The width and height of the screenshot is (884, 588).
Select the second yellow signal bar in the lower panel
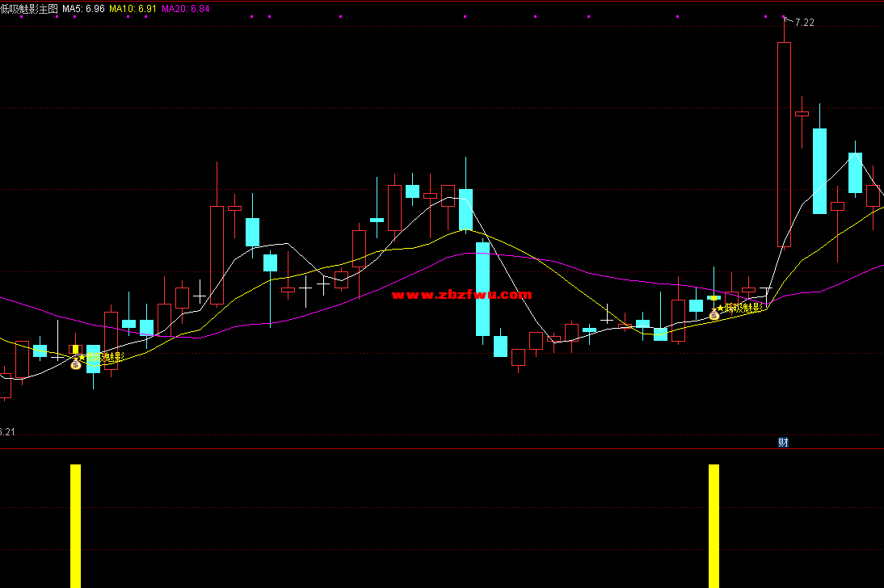click(x=714, y=526)
